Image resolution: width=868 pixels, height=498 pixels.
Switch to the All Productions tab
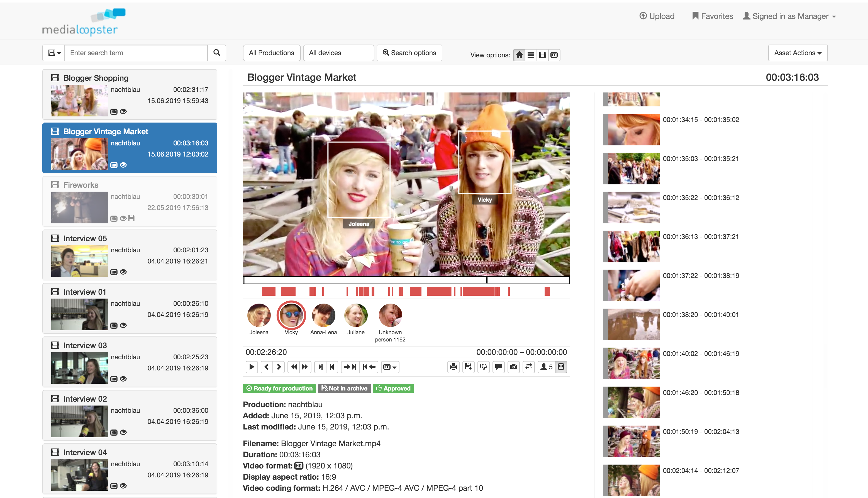(x=271, y=53)
